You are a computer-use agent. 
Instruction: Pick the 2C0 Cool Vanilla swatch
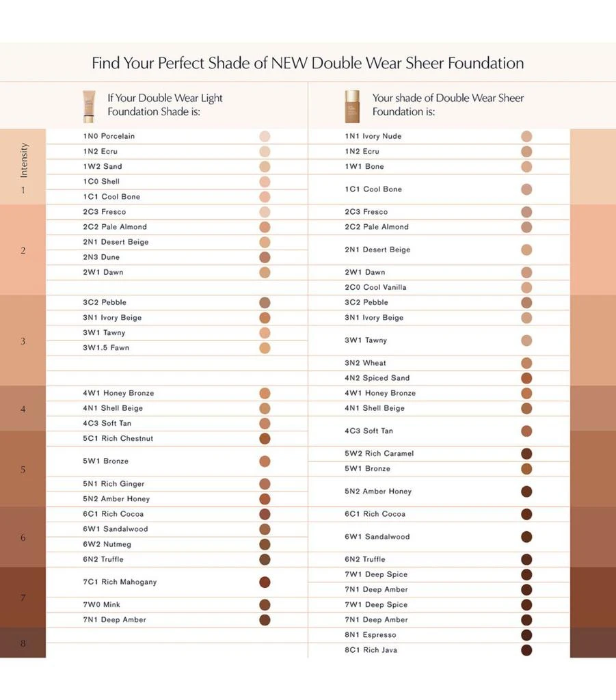[x=526, y=287]
